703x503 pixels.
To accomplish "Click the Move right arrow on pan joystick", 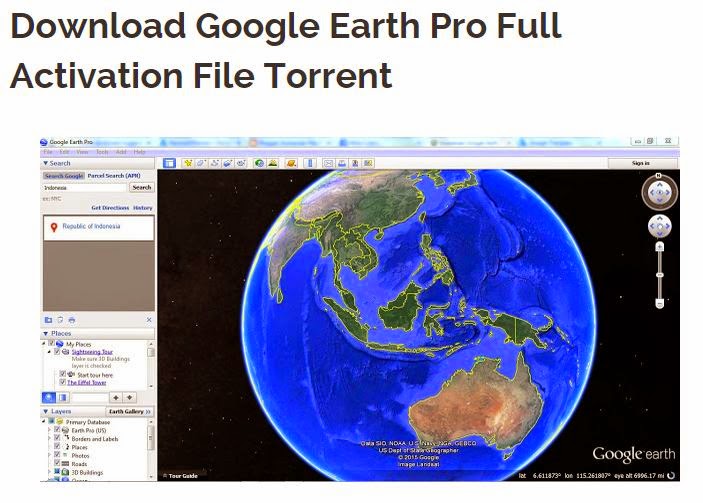I will coord(668,226).
